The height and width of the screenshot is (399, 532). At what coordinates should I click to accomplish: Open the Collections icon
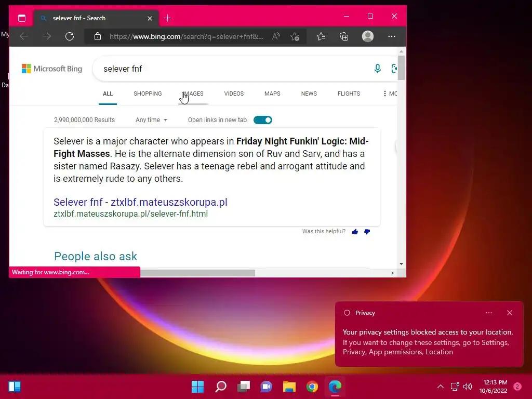(344, 36)
